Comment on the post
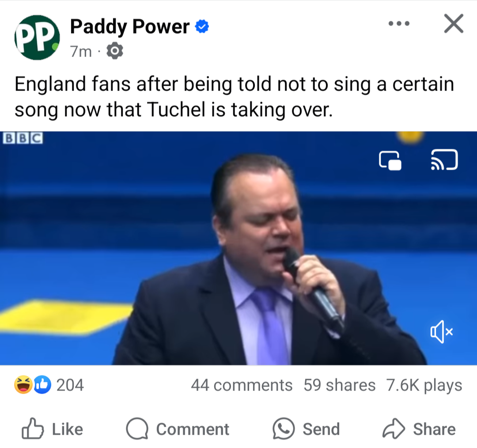The height and width of the screenshot is (448, 477). point(178,429)
